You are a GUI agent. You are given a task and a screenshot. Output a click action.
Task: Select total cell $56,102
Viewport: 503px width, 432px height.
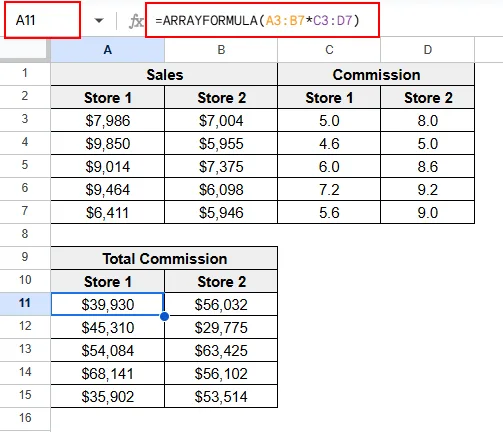[x=221, y=373]
